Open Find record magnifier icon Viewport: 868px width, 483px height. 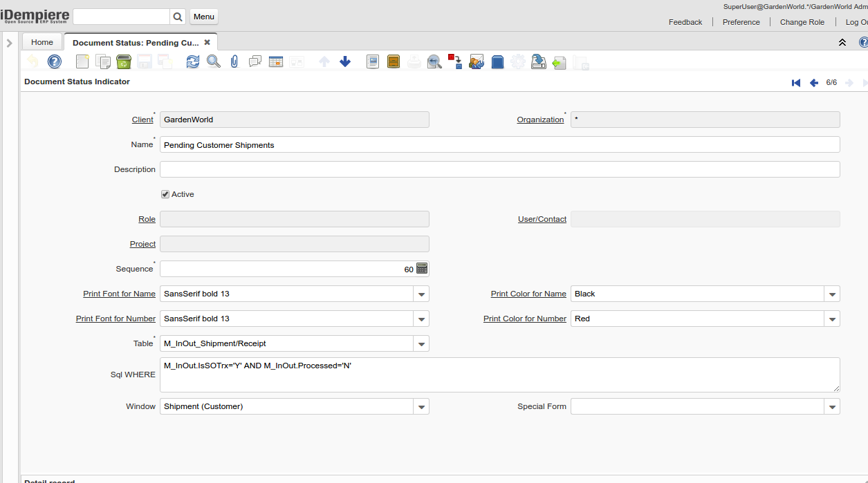[214, 61]
